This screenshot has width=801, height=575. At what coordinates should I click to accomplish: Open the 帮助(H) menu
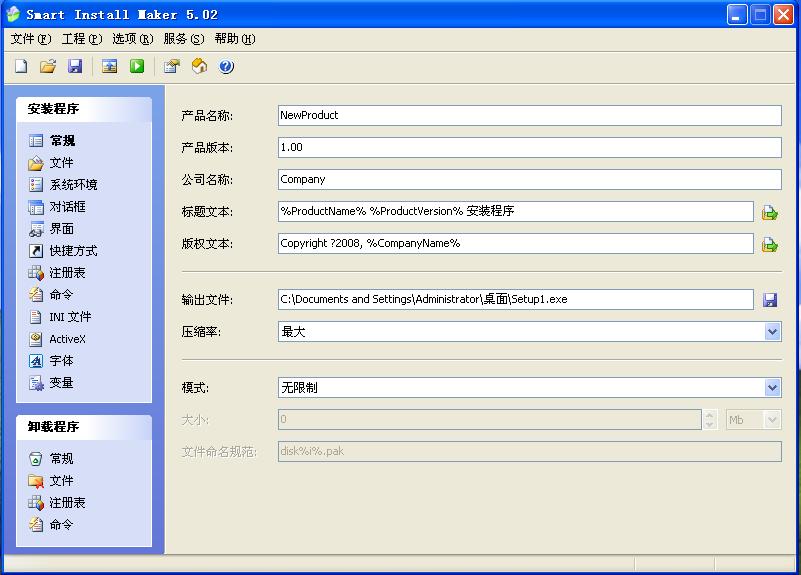click(235, 39)
